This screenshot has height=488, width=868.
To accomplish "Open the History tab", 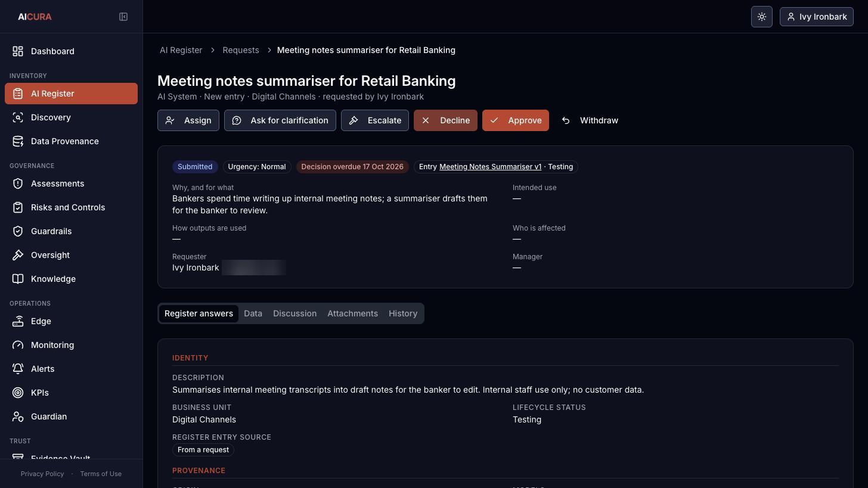I will point(403,313).
